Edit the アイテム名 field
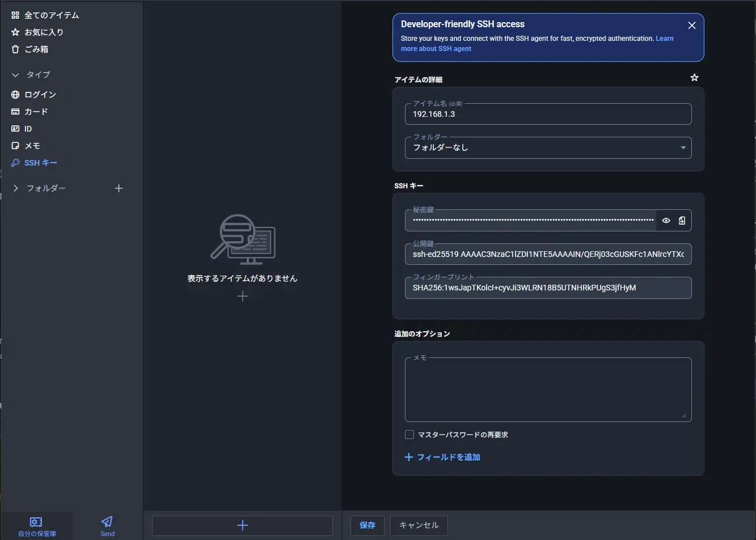The image size is (756, 540). click(x=548, y=114)
